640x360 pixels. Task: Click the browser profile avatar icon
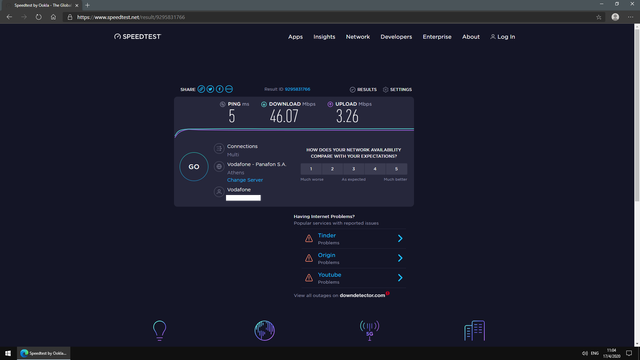(615, 17)
